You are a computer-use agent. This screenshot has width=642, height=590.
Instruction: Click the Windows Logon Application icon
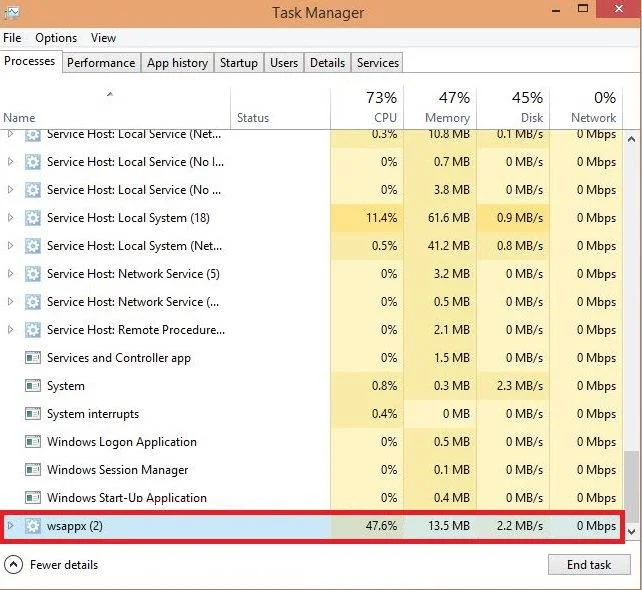pyautogui.click(x=33, y=442)
